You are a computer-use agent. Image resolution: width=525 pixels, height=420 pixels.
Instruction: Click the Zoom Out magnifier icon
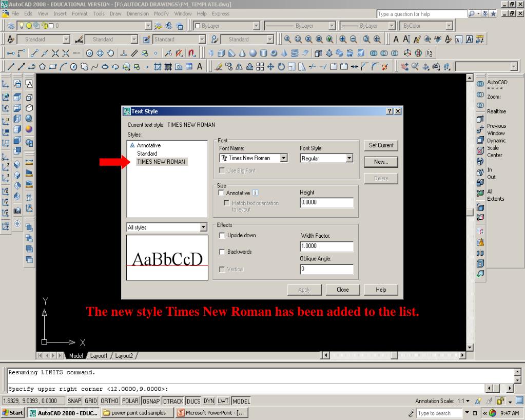point(353,39)
